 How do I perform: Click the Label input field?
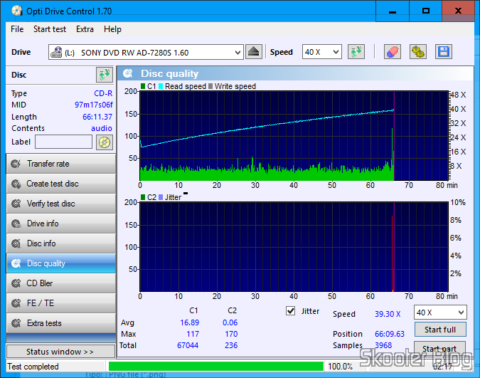pyautogui.click(x=64, y=142)
